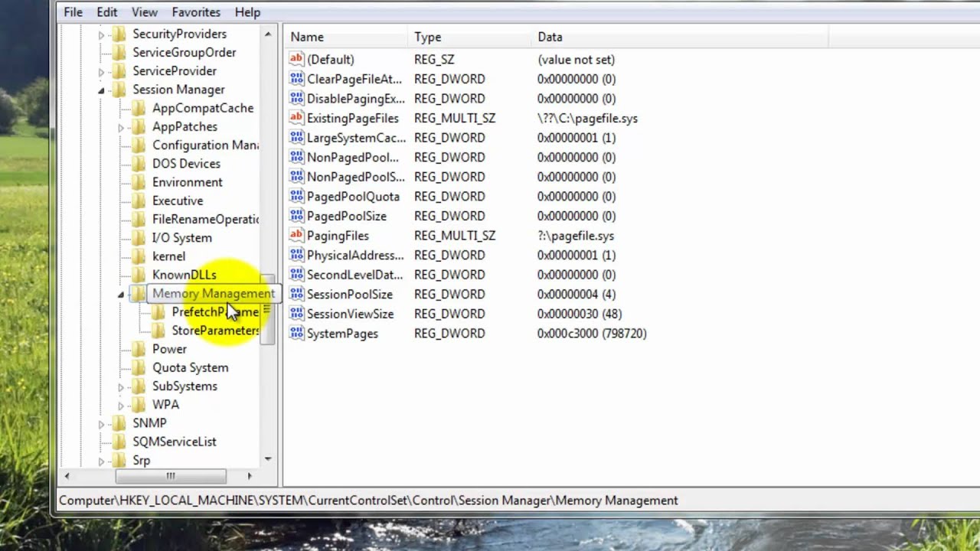
Task: Open the Edit menu
Action: pos(106,12)
